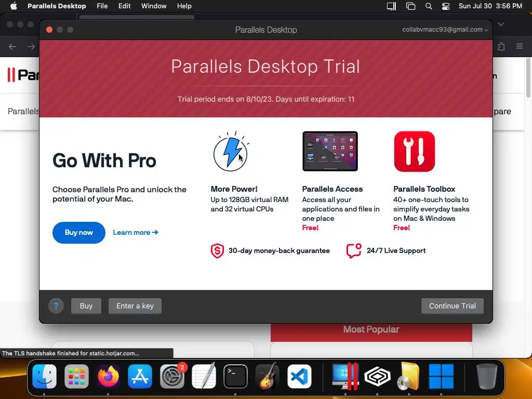Click the Most Popular banner in browser

[371, 332]
